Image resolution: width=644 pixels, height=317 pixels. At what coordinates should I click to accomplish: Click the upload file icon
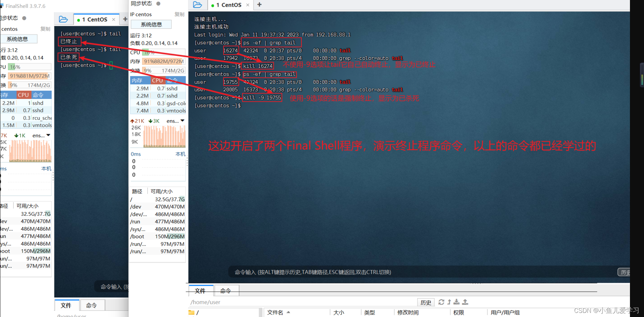click(465, 302)
